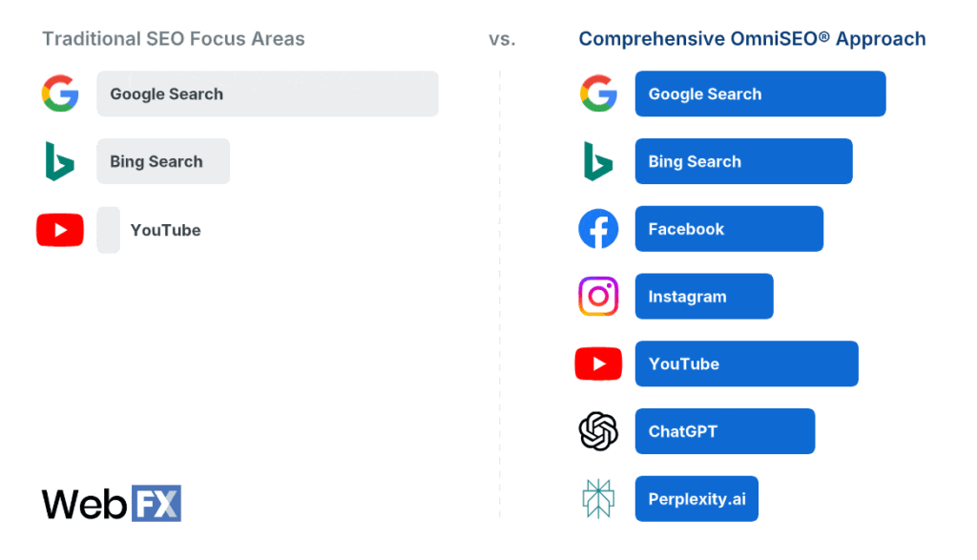Select the blue Bing Search bar
Image resolution: width=977 pixels, height=560 pixels.
click(x=743, y=161)
